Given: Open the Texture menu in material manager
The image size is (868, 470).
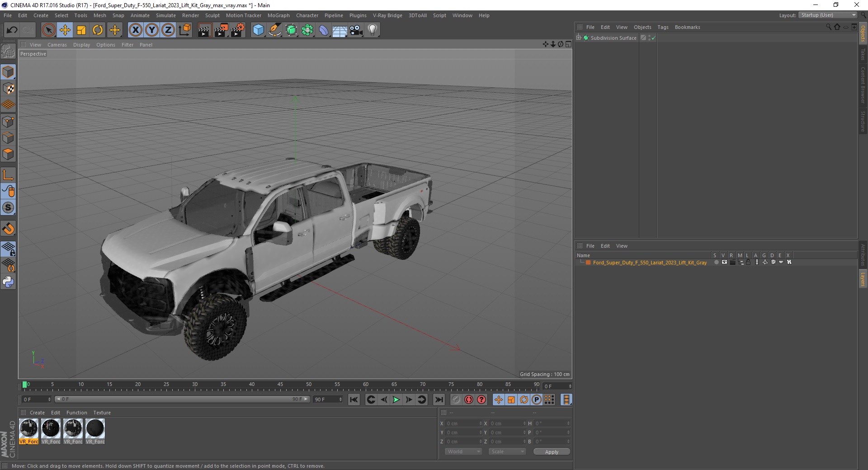Looking at the screenshot, I should tap(102, 413).
